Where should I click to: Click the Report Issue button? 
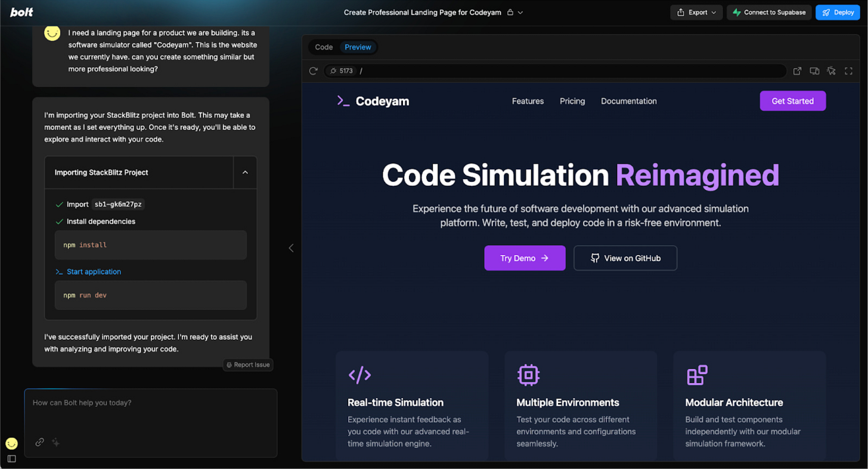(x=248, y=365)
